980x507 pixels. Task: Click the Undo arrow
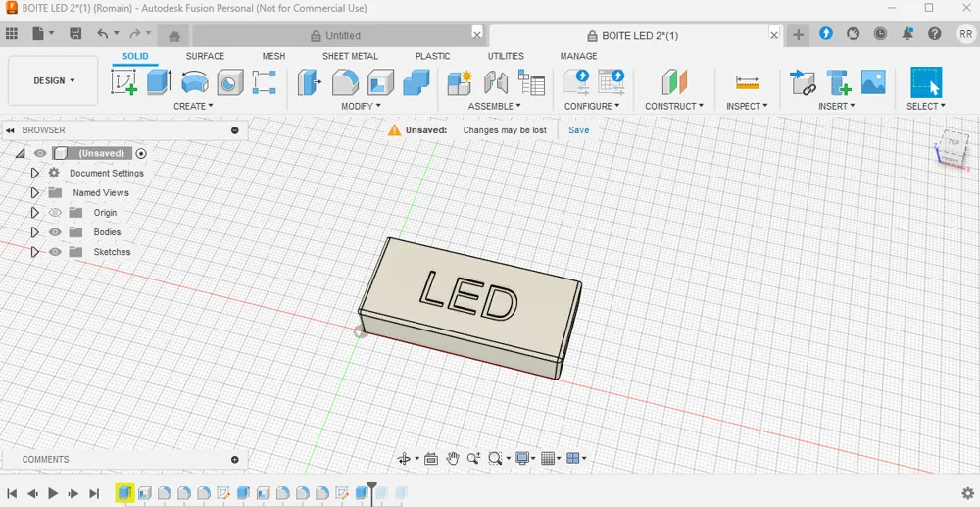(x=103, y=33)
